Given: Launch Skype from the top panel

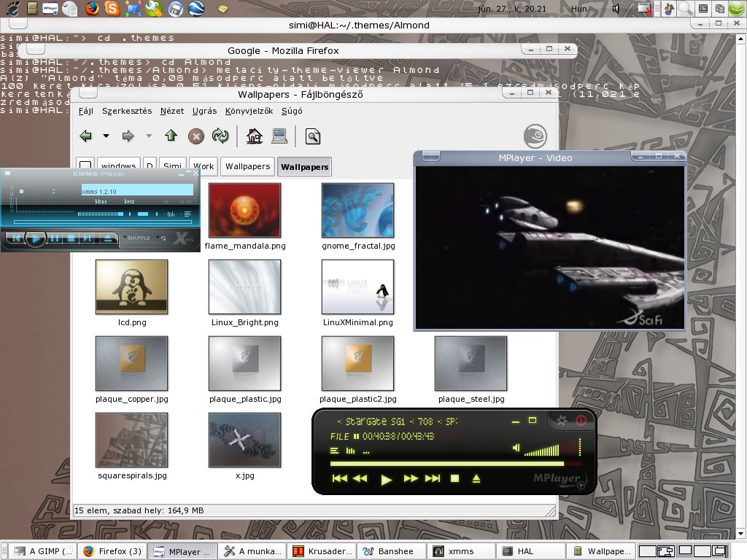Looking at the screenshot, I should coord(112,8).
